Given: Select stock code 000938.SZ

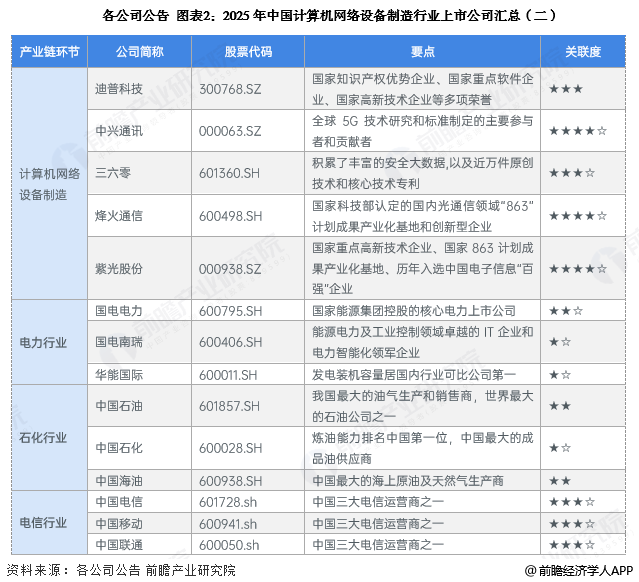Looking at the screenshot, I should click(230, 269).
